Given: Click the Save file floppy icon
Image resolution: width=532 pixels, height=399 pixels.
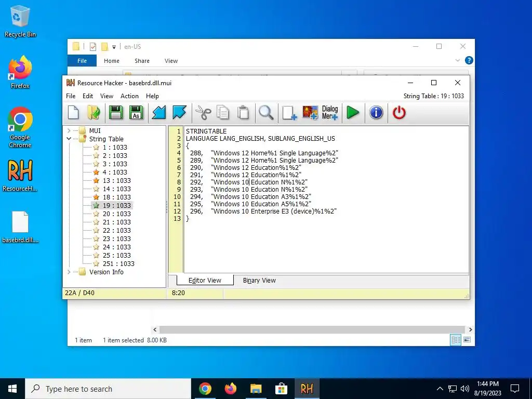Looking at the screenshot, I should 116,113.
